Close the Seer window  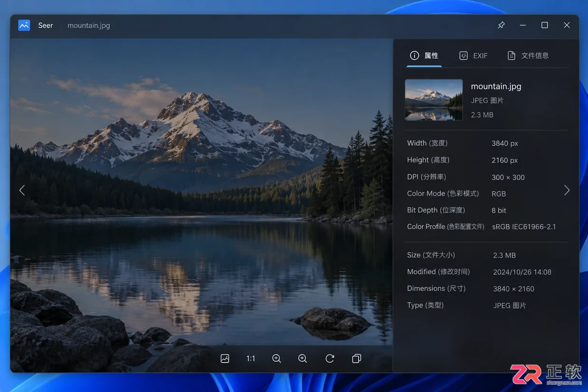[x=567, y=25]
